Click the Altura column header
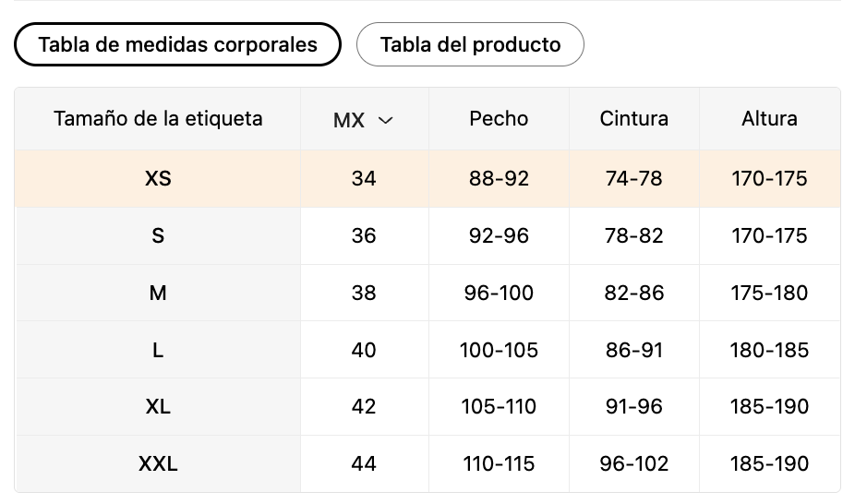This screenshot has height=504, width=855. point(769,119)
